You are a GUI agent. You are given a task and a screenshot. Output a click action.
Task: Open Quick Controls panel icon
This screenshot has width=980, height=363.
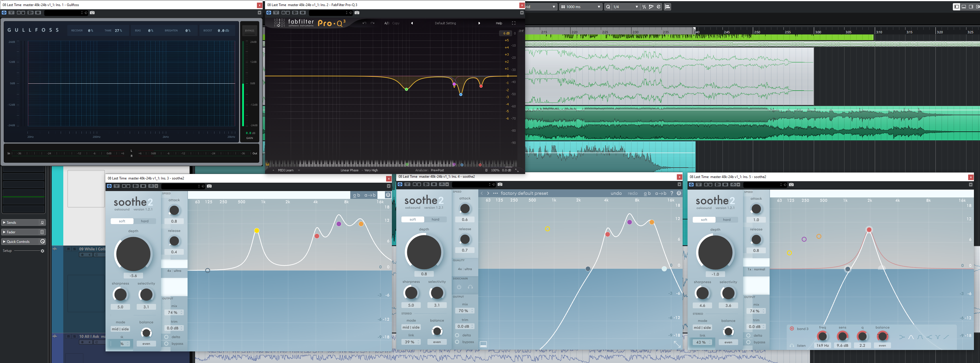42,241
